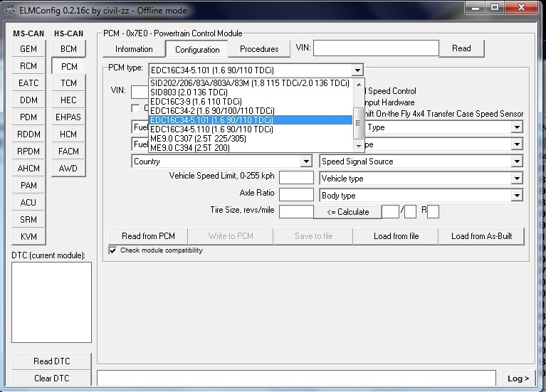546x392 pixels.
Task: Open the Procedures tab
Action: (x=259, y=49)
